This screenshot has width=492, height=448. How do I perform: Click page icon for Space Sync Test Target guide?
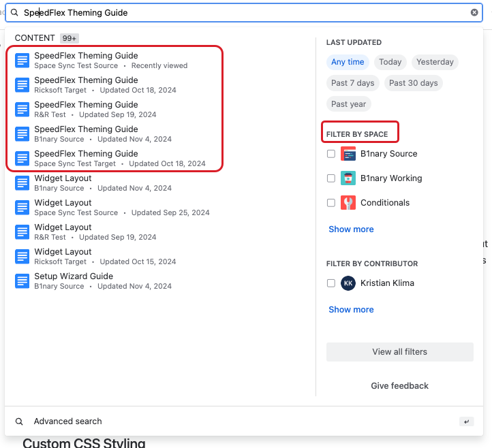click(22, 158)
